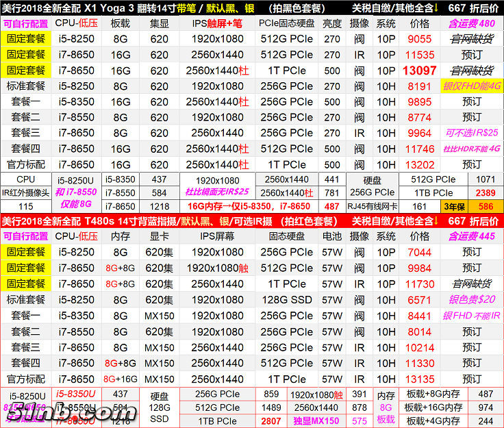
Task: Select the price 8441
Action: 420,316
